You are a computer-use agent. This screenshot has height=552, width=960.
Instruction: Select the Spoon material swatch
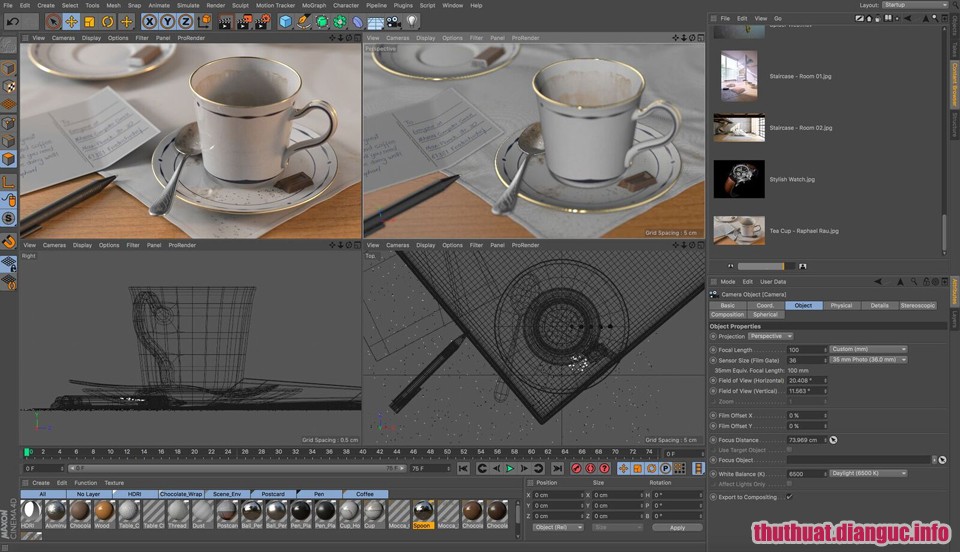point(422,514)
